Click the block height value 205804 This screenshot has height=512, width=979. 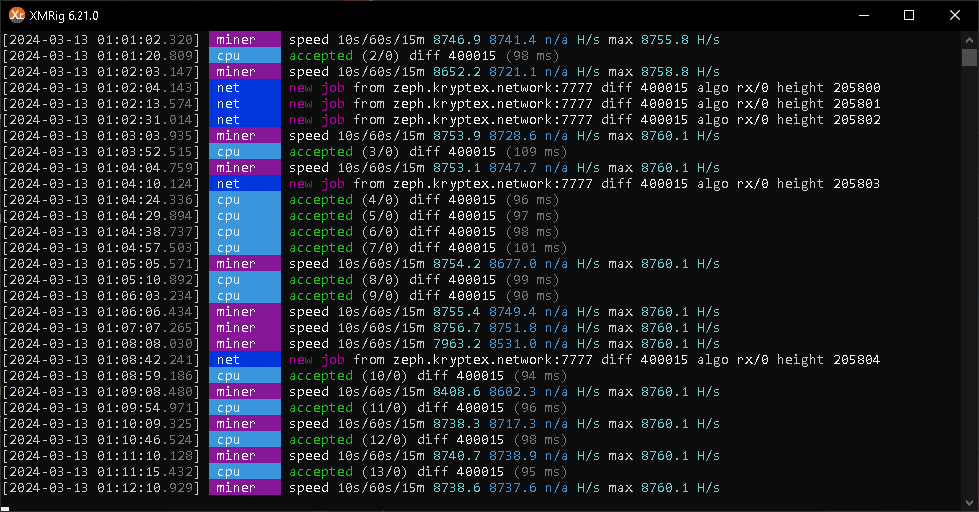(857, 360)
